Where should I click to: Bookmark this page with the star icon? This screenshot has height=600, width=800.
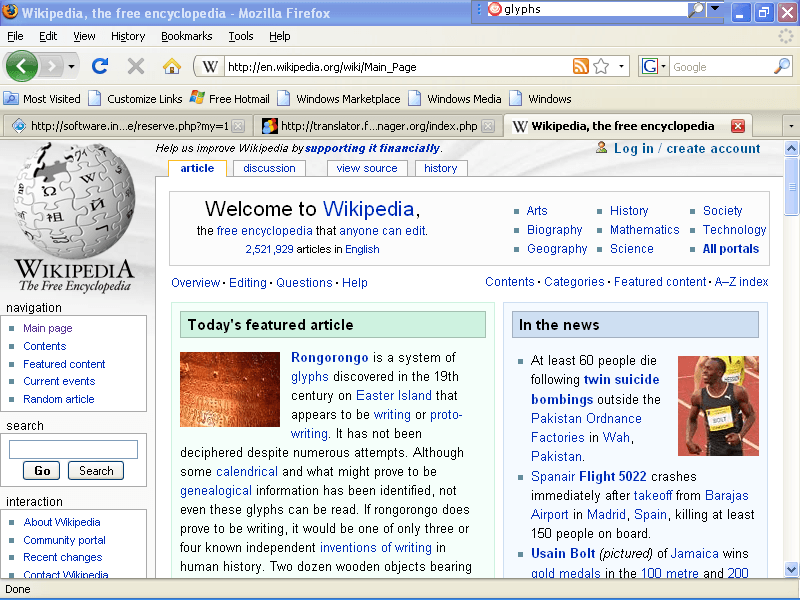[x=598, y=66]
